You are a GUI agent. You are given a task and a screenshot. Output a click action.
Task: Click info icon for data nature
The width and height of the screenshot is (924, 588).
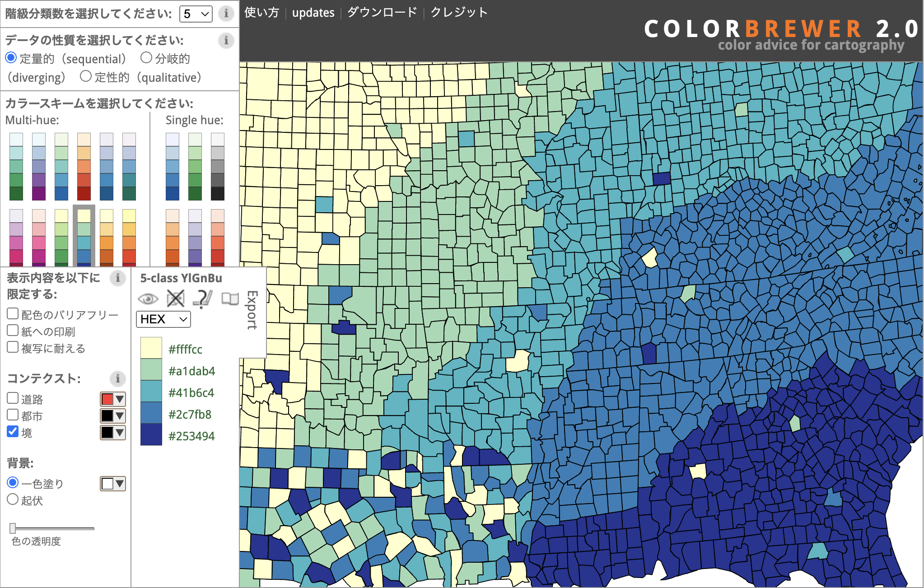[226, 40]
